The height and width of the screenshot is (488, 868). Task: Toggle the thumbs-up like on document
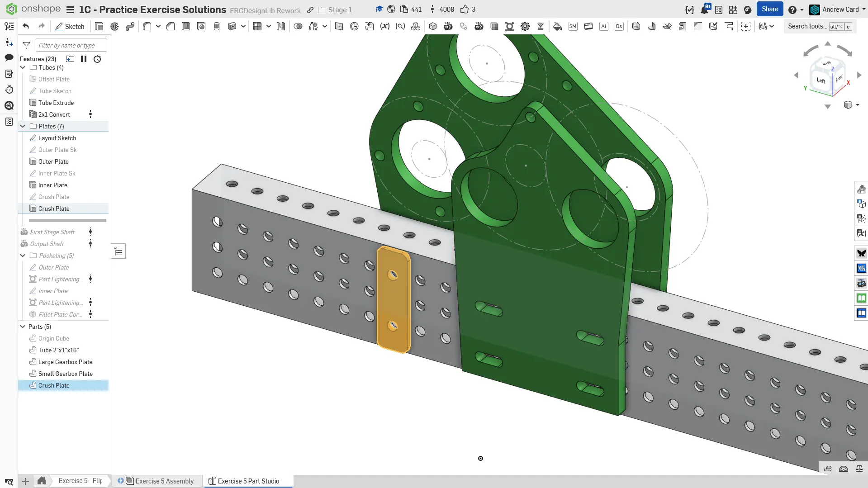[x=465, y=9]
